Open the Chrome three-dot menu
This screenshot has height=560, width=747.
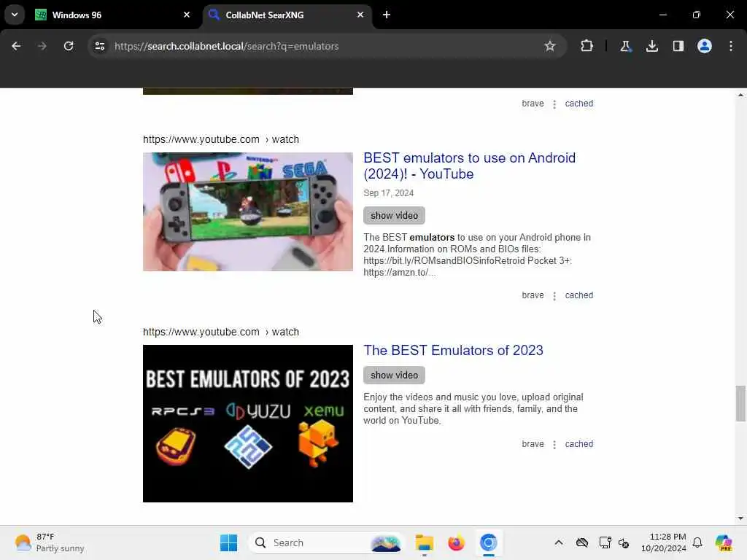[730, 46]
